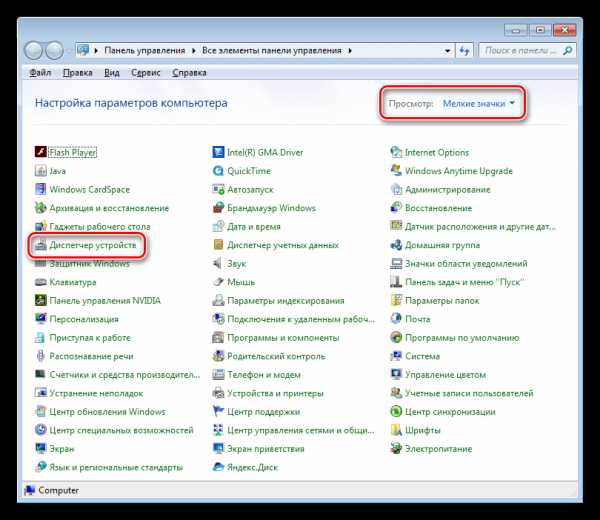The height and width of the screenshot is (520, 600).
Task: Click the Электропитание icon
Action: click(x=396, y=448)
